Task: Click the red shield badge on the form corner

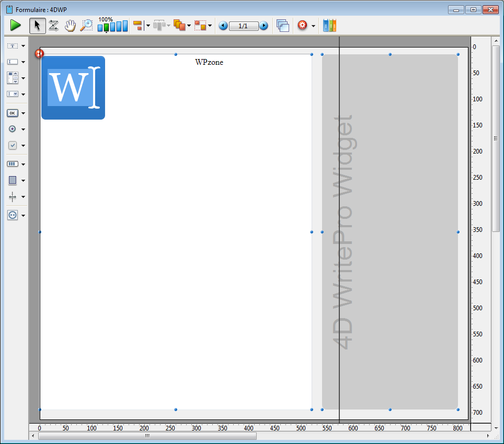Action: [x=39, y=53]
